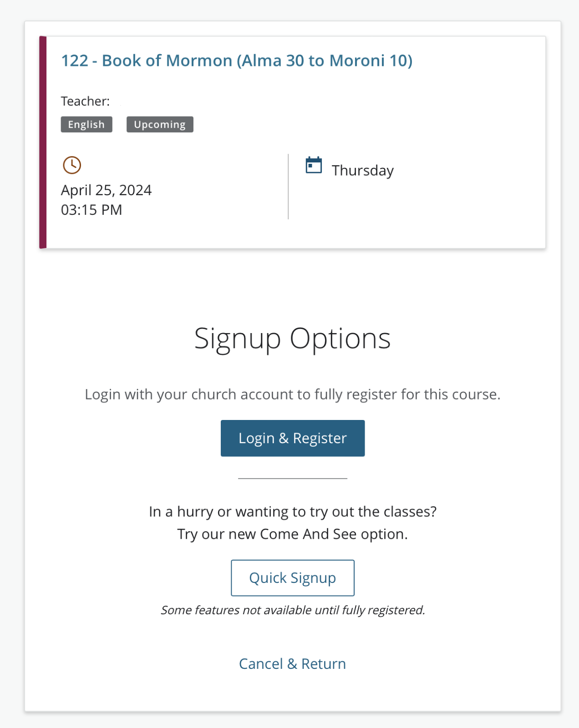Click the English language tag
This screenshot has height=728, width=579.
coord(86,125)
